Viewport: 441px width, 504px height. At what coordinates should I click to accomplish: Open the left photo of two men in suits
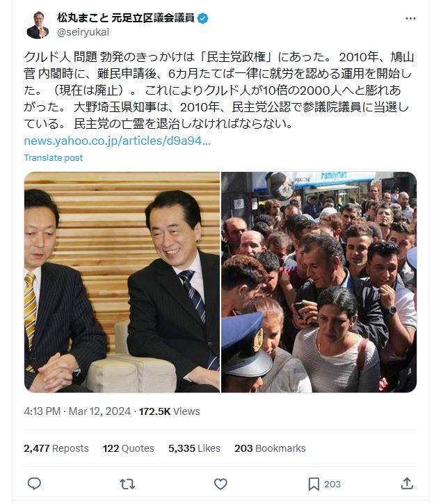(122, 282)
